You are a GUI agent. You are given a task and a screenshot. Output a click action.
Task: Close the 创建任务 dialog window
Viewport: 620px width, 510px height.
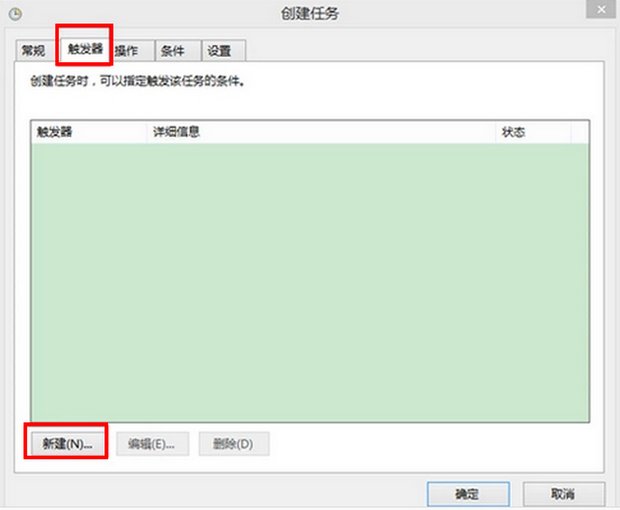point(601,9)
